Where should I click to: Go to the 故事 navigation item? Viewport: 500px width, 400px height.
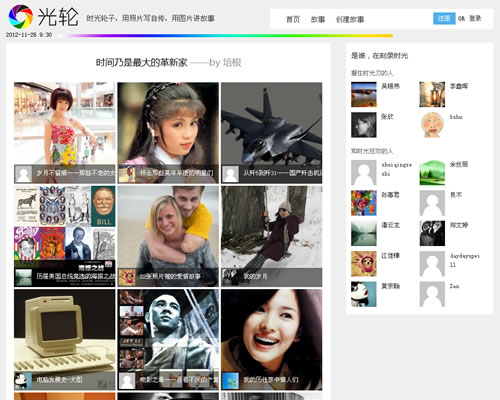(x=318, y=19)
